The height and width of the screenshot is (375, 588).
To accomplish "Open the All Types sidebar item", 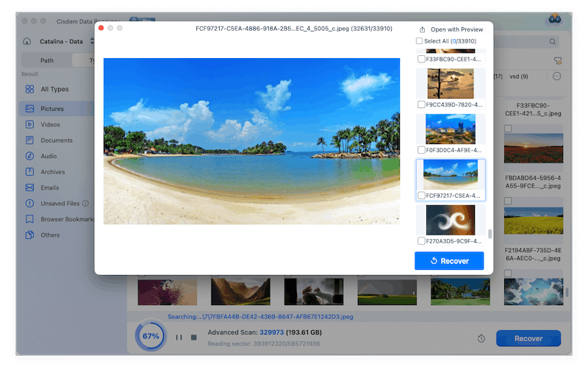I will [54, 89].
